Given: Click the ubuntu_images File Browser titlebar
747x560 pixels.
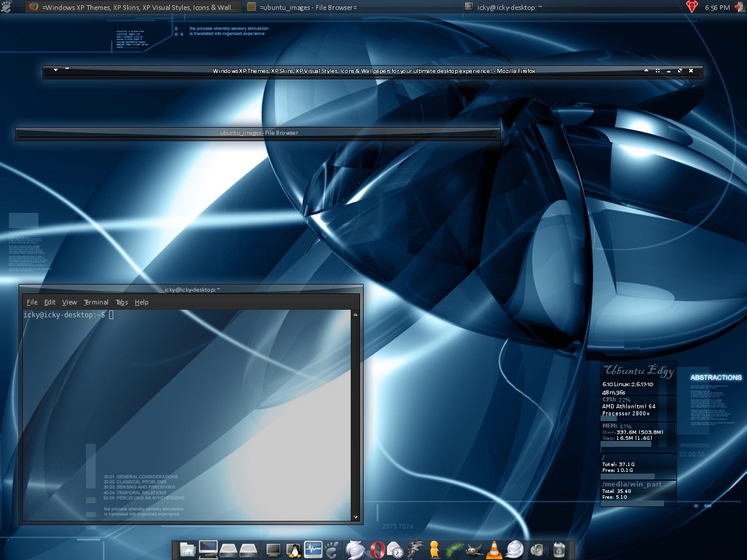Looking at the screenshot, I should tap(258, 133).
